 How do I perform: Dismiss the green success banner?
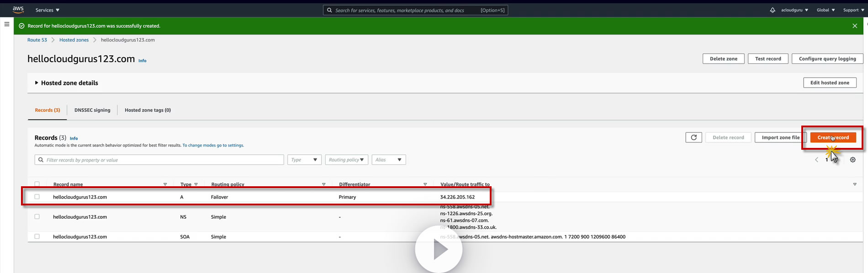point(855,26)
